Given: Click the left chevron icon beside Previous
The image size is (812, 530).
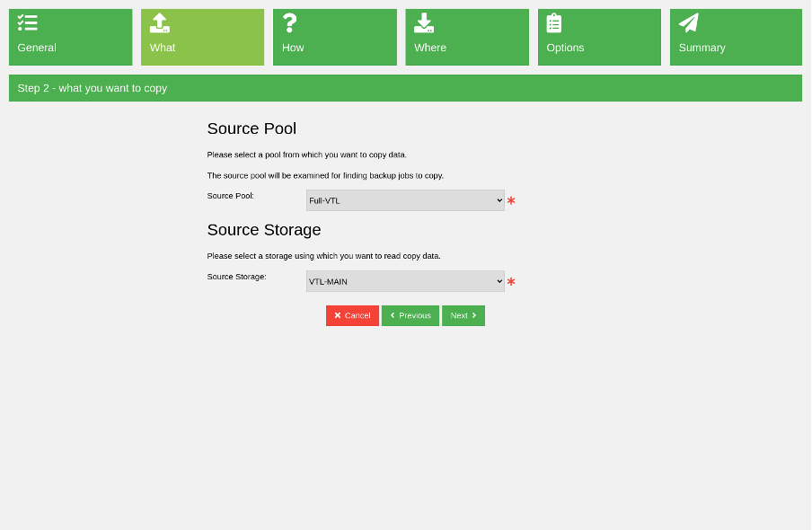Looking at the screenshot, I should coord(393,315).
